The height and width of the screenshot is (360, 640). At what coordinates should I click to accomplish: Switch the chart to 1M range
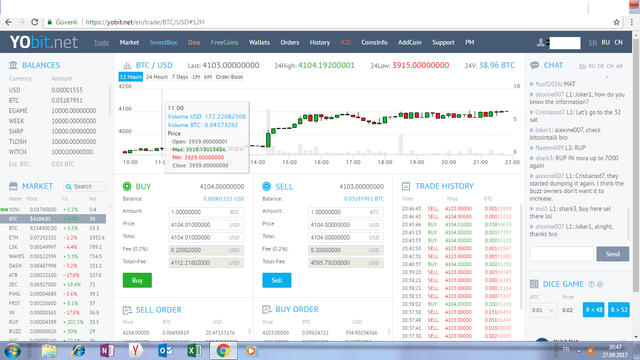pos(196,77)
